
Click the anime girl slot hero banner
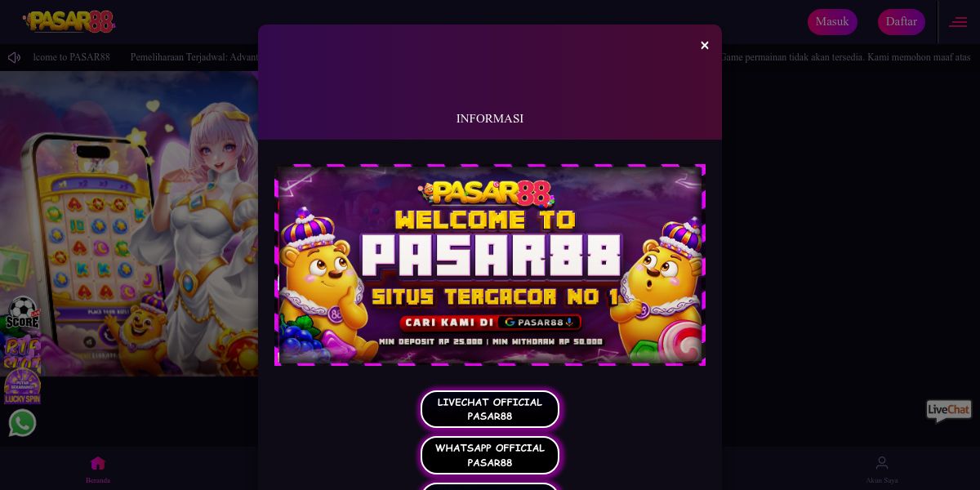click(129, 224)
